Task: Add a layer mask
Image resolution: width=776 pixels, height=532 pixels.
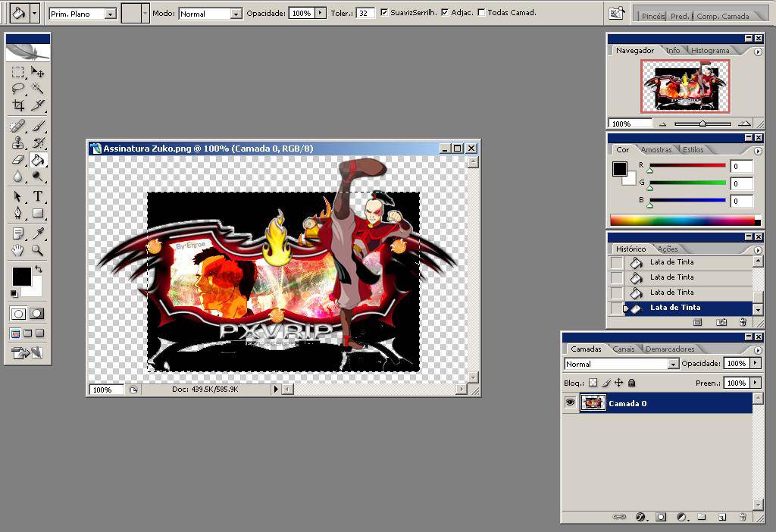Action: [x=661, y=517]
